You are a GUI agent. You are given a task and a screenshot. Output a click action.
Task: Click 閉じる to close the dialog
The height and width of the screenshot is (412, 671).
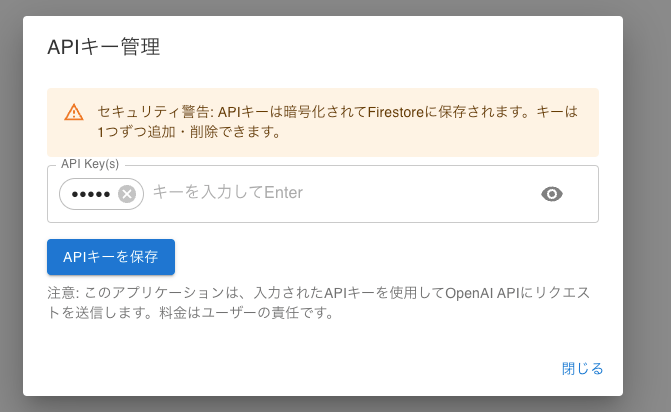(x=582, y=368)
